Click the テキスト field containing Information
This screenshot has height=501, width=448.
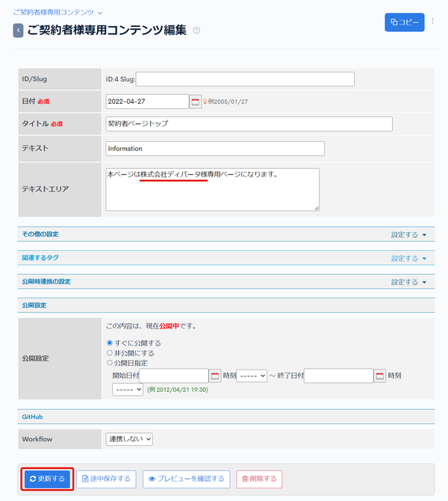pos(215,149)
